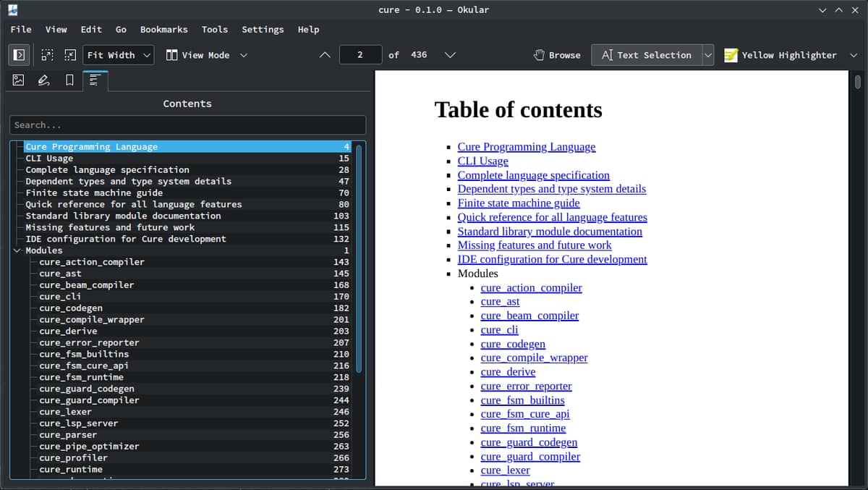Collapse the Modules tree node

17,250
